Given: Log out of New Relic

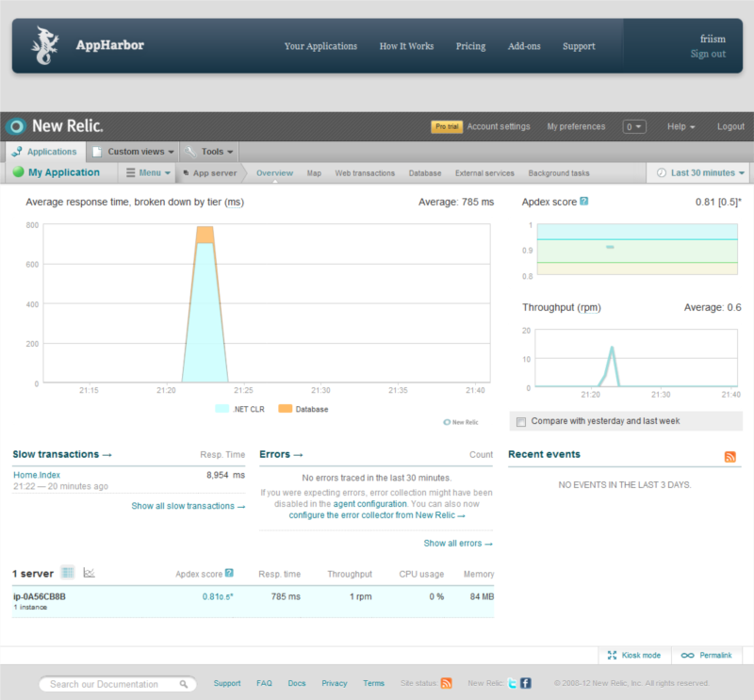Looking at the screenshot, I should pos(730,126).
